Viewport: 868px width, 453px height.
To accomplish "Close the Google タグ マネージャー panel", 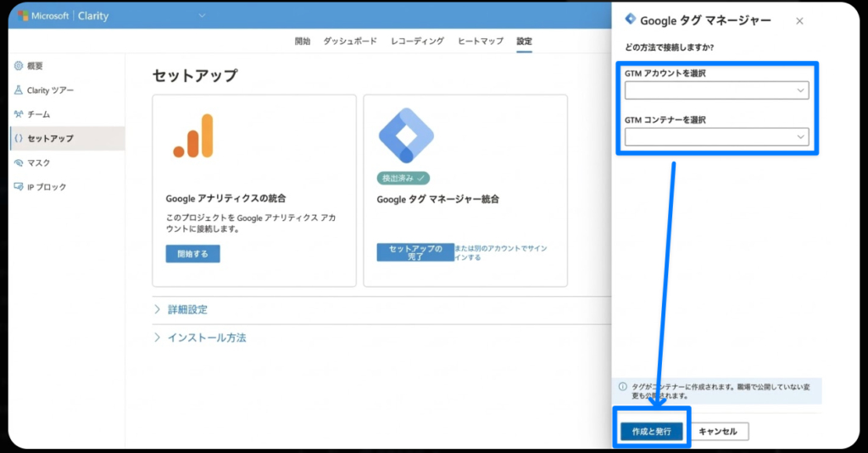I will [x=799, y=21].
